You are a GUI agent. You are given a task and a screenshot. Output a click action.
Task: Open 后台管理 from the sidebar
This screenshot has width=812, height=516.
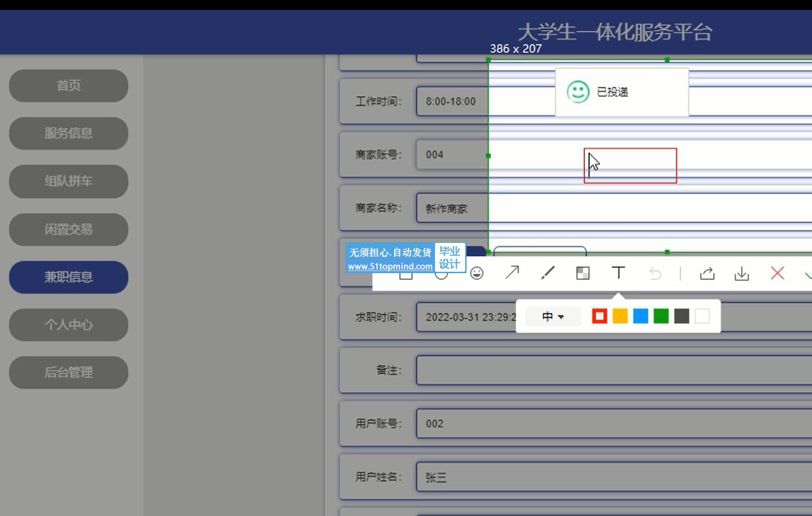68,373
